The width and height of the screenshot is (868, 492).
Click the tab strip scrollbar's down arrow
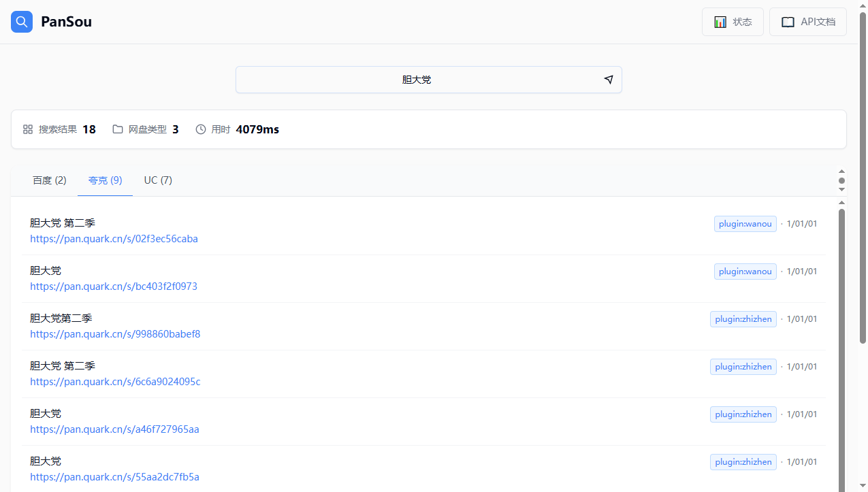pos(841,190)
